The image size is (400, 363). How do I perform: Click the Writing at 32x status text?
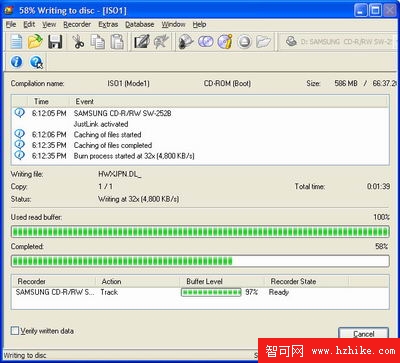138,199
